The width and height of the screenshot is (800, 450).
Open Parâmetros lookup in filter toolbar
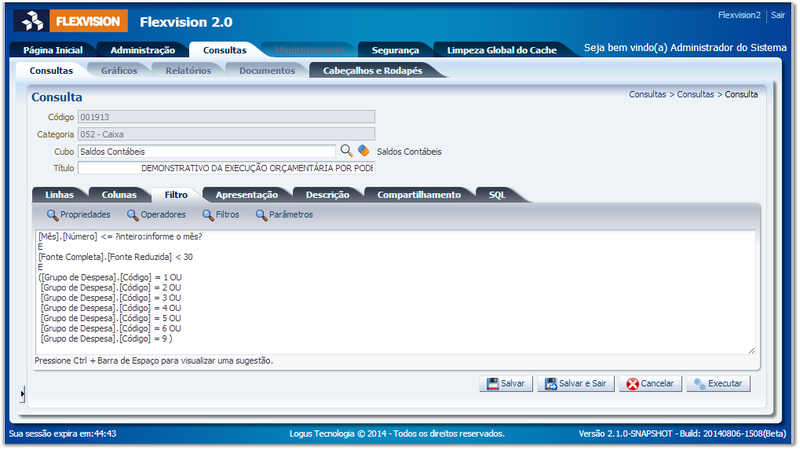[x=284, y=214]
